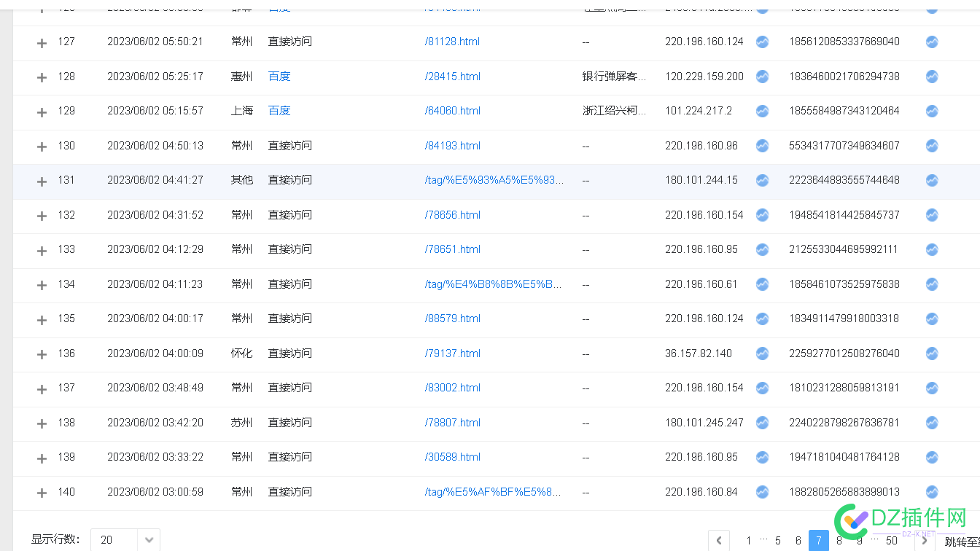Open visitor ID trend icon for 2259277012508276040
The width and height of the screenshot is (980, 551).
pos(932,353)
